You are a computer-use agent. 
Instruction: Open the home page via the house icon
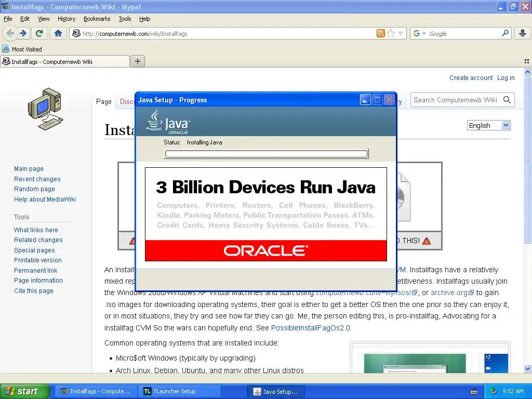coord(58,33)
